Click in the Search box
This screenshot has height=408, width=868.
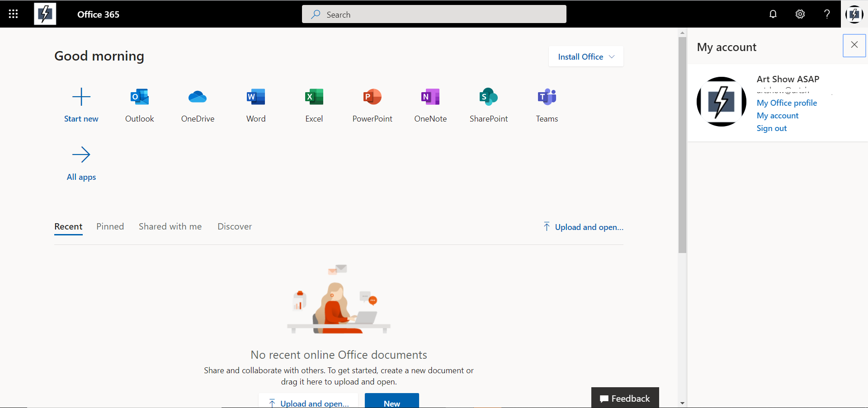tap(434, 14)
